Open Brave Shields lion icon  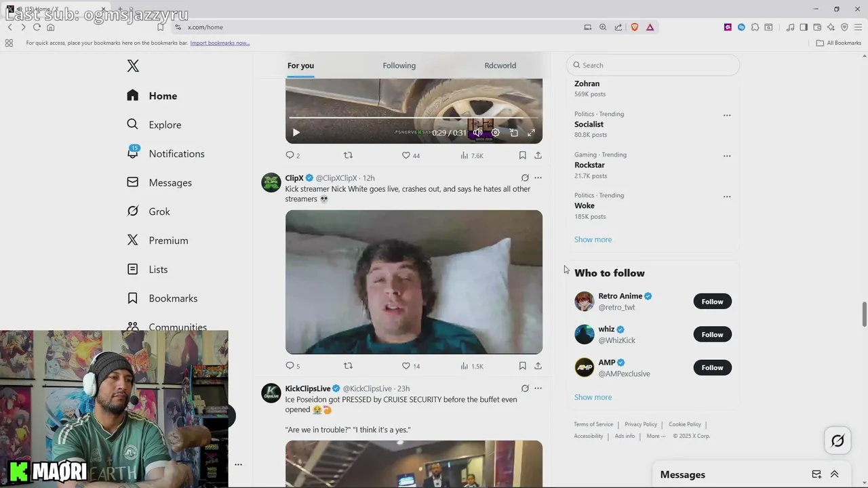coord(635,27)
